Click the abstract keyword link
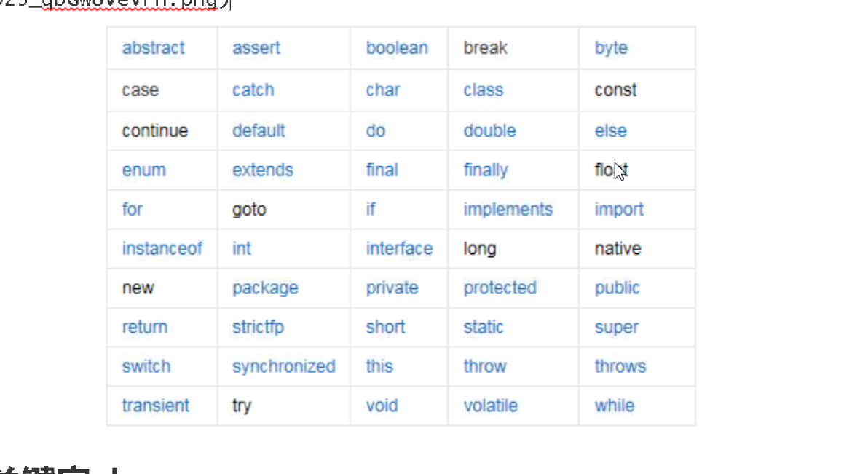 pos(154,48)
